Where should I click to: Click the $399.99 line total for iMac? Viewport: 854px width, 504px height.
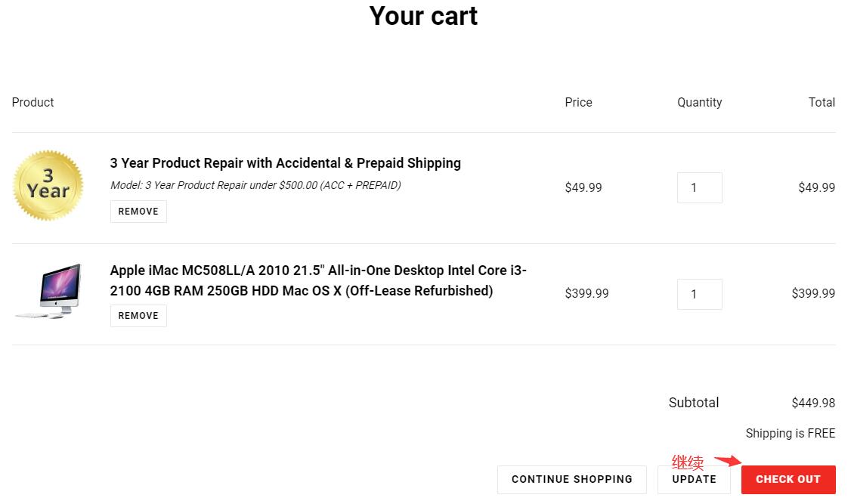pos(813,293)
